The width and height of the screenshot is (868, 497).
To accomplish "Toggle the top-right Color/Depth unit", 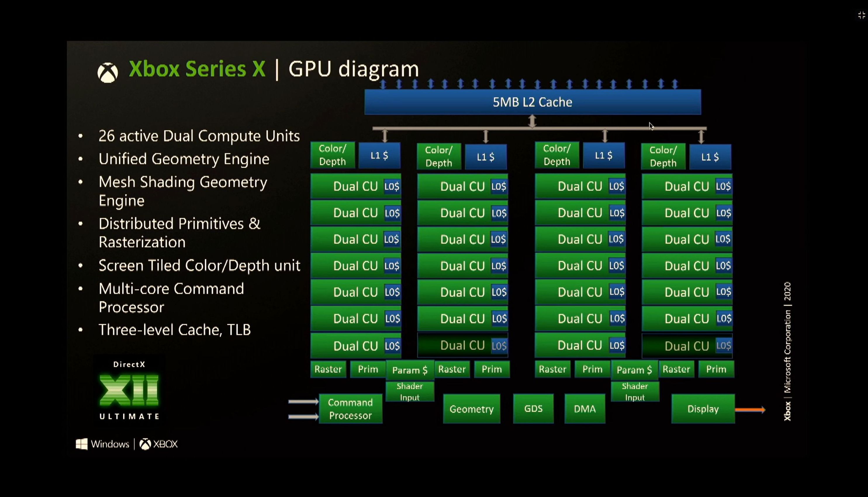I will coord(663,156).
